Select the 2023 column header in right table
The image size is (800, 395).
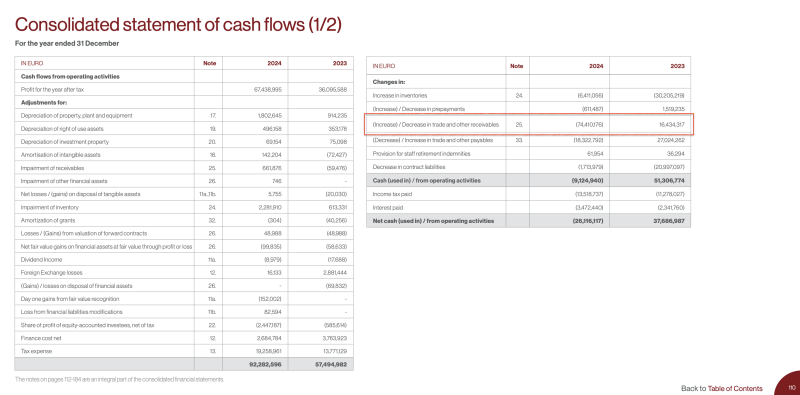pos(677,66)
